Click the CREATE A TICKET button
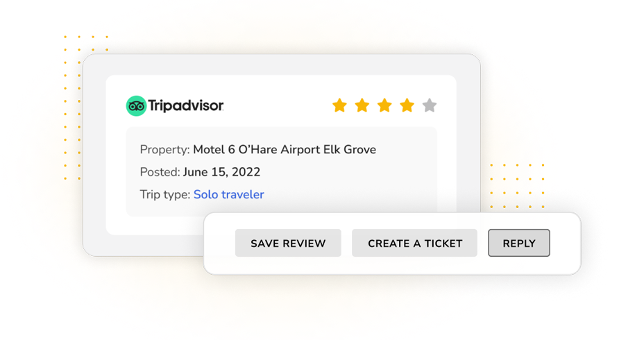This screenshot has width=644, height=340. 415,243
